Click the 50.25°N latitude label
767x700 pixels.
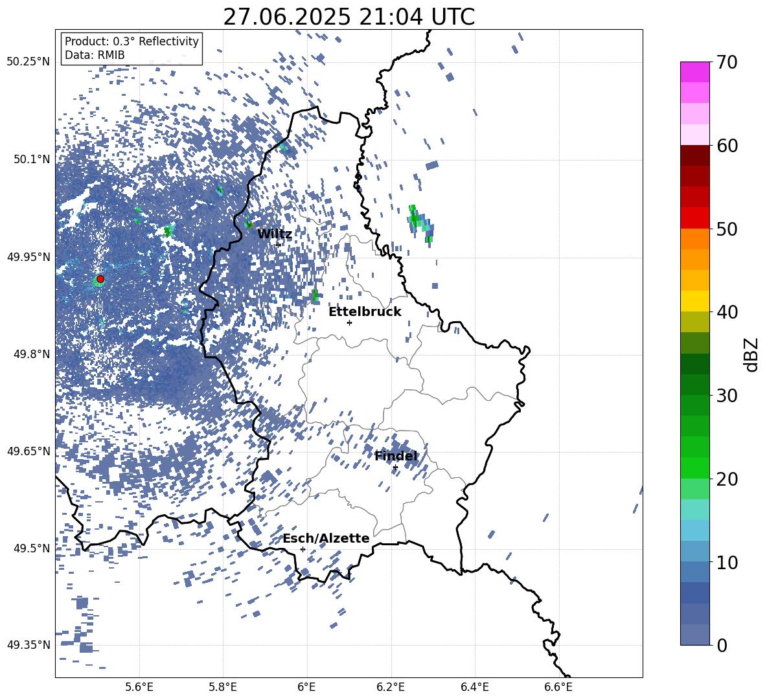pos(29,62)
